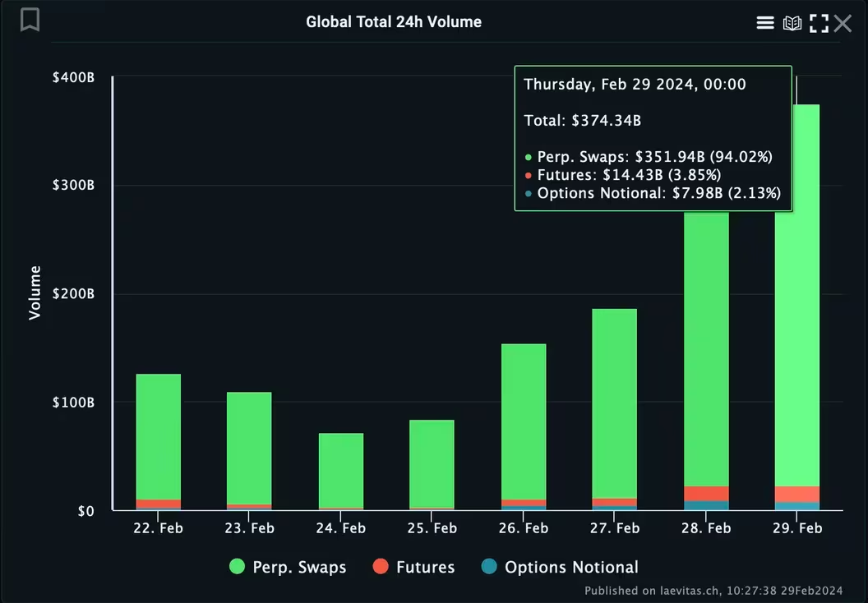Screen dimensions: 868x603
Task: Hide the Futures series via legend
Action: pyautogui.click(x=413, y=567)
